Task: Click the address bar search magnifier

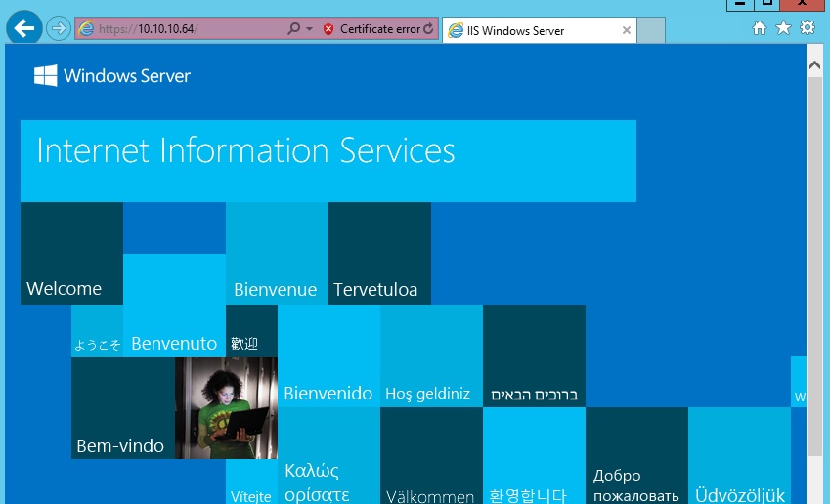Action: pyautogui.click(x=294, y=28)
